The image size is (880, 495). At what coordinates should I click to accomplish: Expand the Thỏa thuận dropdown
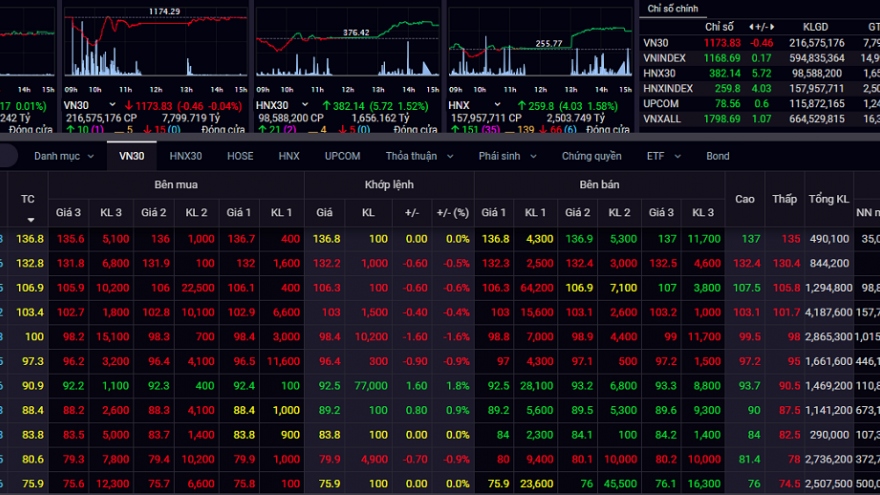tap(419, 156)
